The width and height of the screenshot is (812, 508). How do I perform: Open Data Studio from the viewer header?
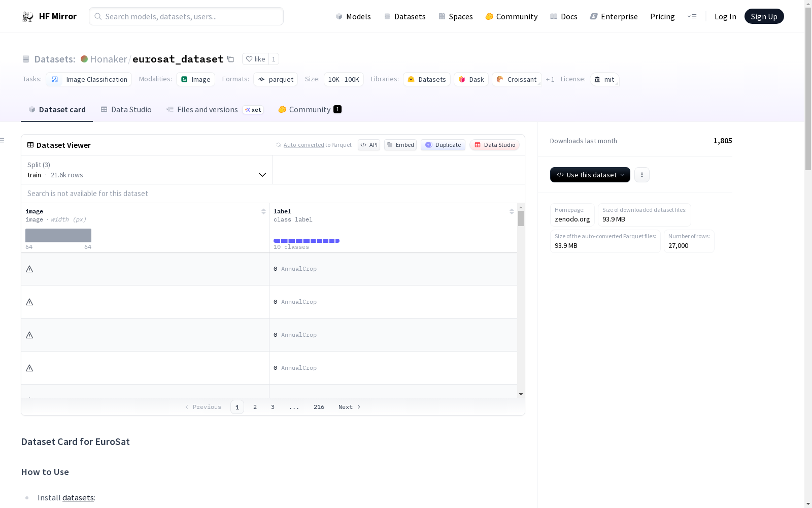pos(494,145)
